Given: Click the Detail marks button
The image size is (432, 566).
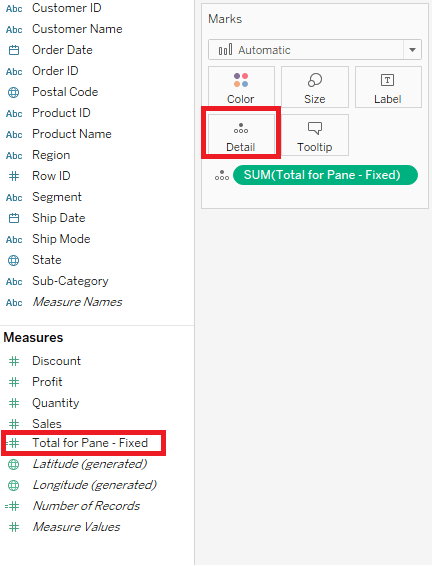Looking at the screenshot, I should (241, 135).
